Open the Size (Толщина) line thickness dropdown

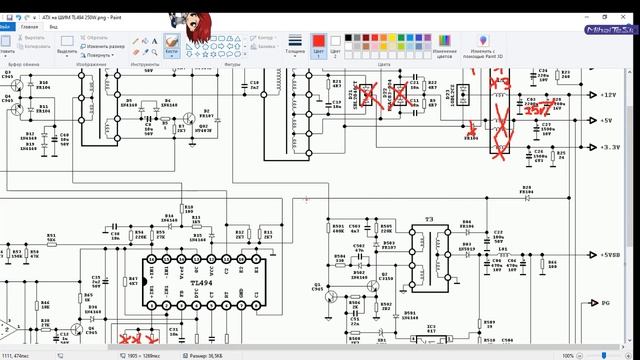coord(295,46)
